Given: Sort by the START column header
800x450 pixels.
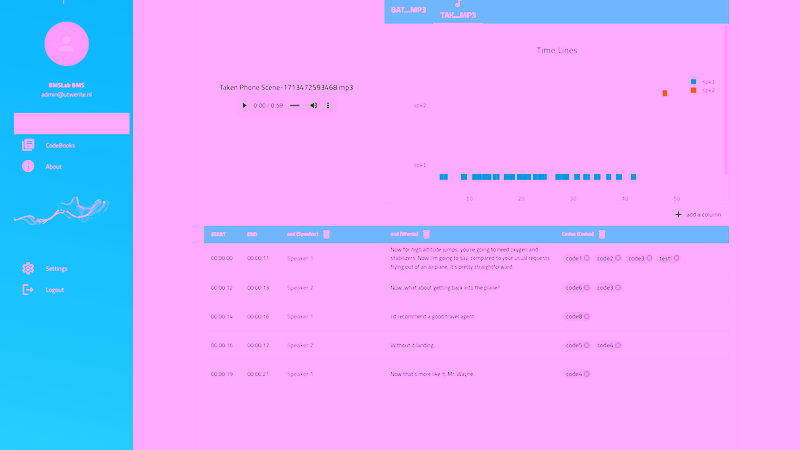Looking at the screenshot, I should (x=218, y=234).
